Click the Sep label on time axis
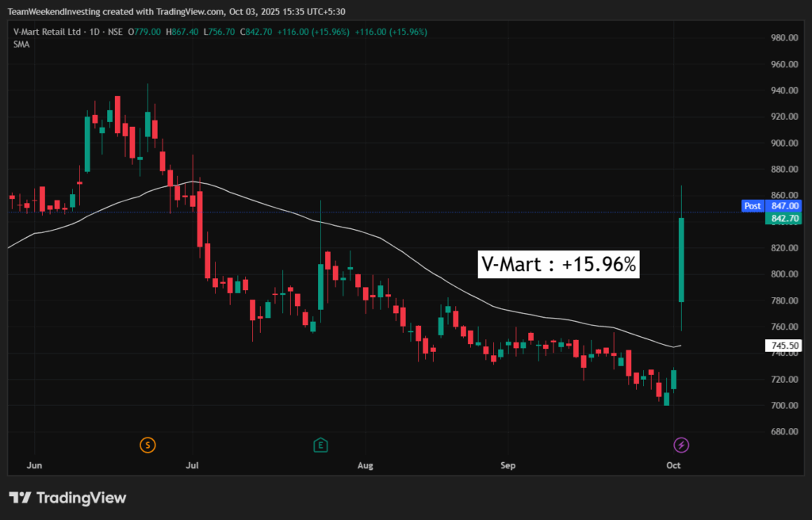Image resolution: width=812 pixels, height=520 pixels. tap(508, 465)
